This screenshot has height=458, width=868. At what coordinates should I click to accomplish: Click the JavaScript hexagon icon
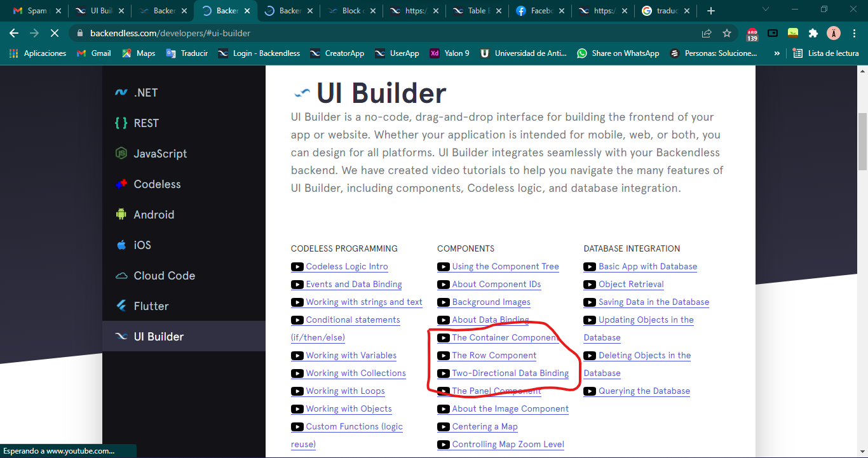(121, 154)
